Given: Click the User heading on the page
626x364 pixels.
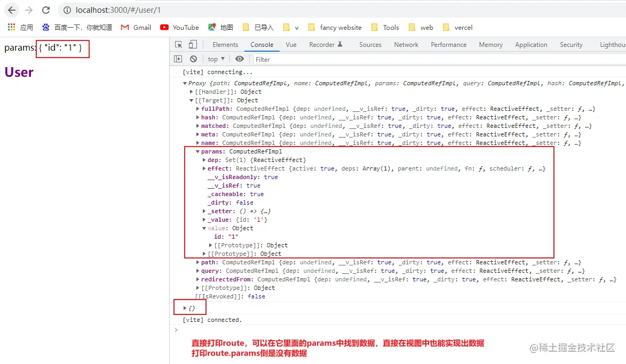Looking at the screenshot, I should pyautogui.click(x=19, y=72).
